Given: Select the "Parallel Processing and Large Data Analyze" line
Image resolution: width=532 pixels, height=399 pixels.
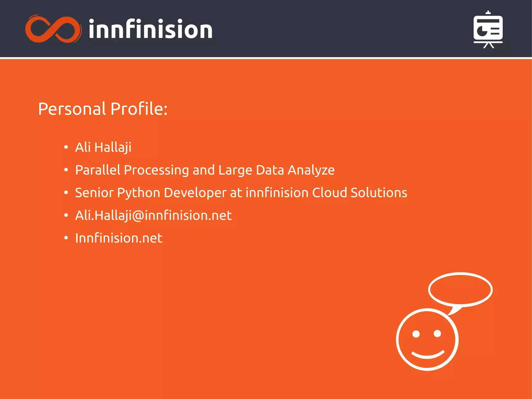Looking at the screenshot, I should (205, 170).
